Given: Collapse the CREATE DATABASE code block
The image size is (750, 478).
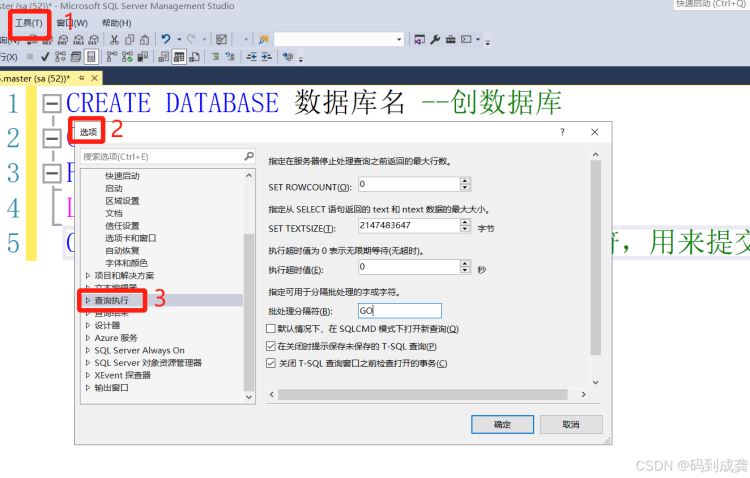Looking at the screenshot, I should point(52,103).
